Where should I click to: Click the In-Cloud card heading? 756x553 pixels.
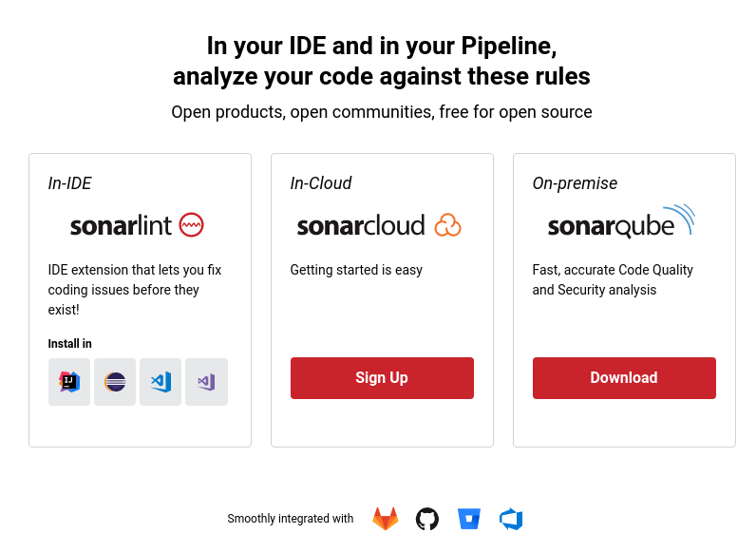[x=321, y=183]
